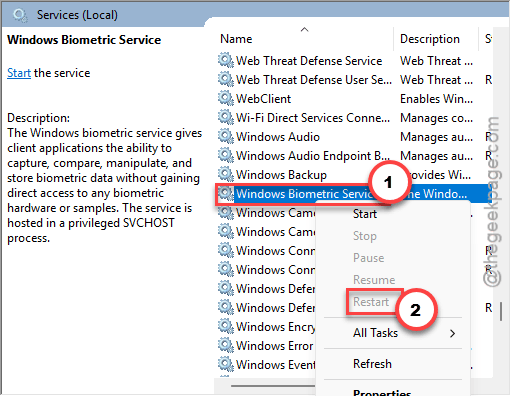
Task: Choose Restart in the context menu
Action: (371, 302)
